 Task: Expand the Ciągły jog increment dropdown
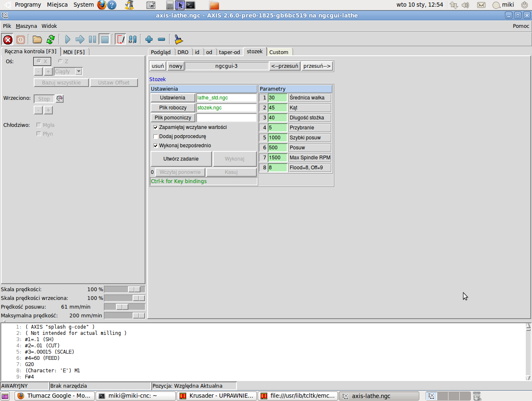pyautogui.click(x=79, y=71)
